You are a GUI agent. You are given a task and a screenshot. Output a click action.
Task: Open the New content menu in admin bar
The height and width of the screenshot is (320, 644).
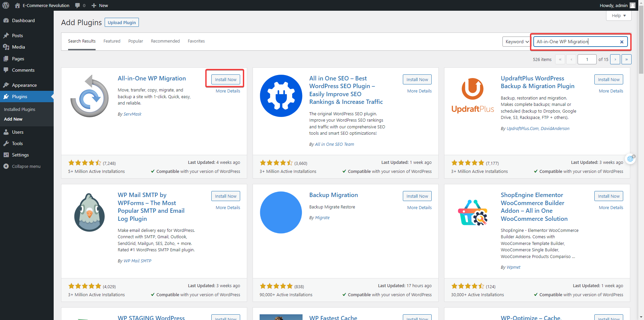click(x=100, y=5)
